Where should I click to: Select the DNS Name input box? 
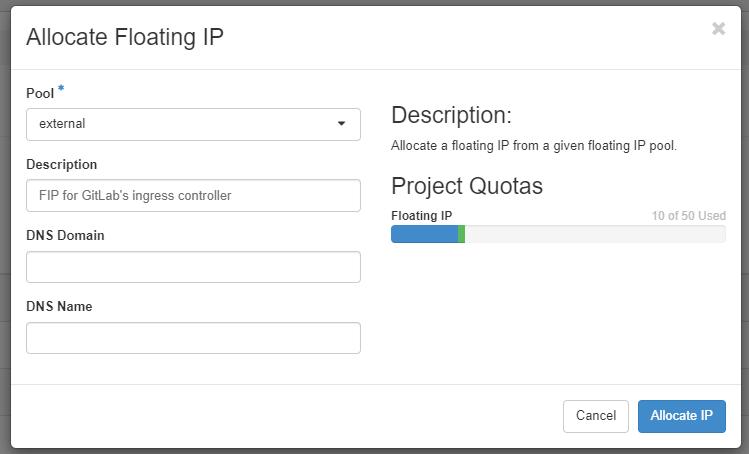coord(192,338)
